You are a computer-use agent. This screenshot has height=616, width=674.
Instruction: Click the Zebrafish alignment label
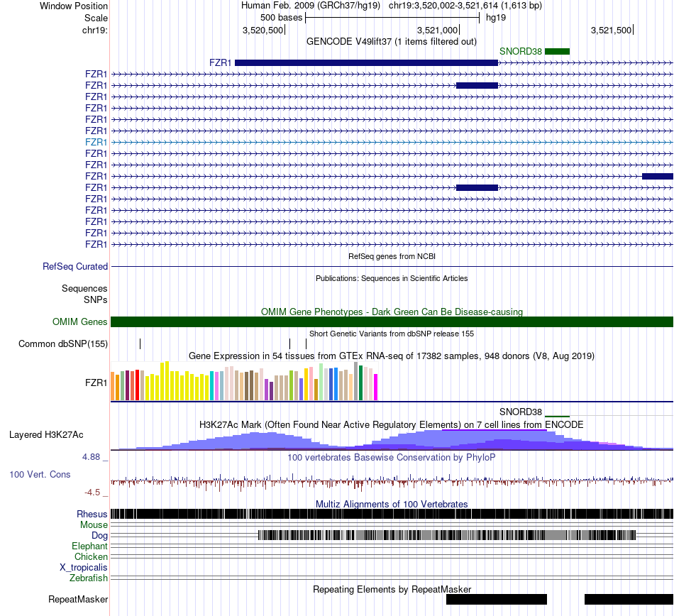coord(89,578)
